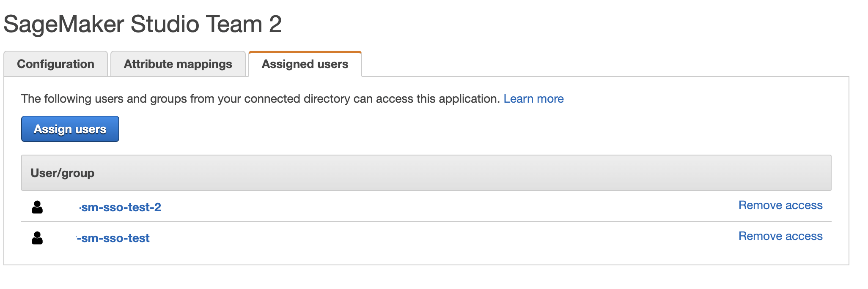Image resolution: width=868 pixels, height=289 pixels.
Task: Remove access for the last listed user
Action: [780, 236]
